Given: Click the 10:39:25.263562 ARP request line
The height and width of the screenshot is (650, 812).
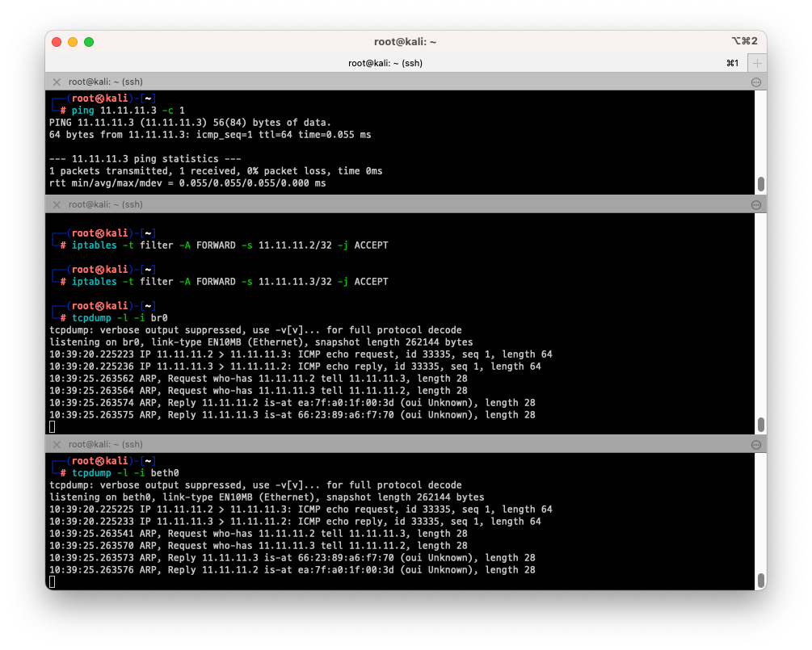Looking at the screenshot, I should pyautogui.click(x=259, y=379).
